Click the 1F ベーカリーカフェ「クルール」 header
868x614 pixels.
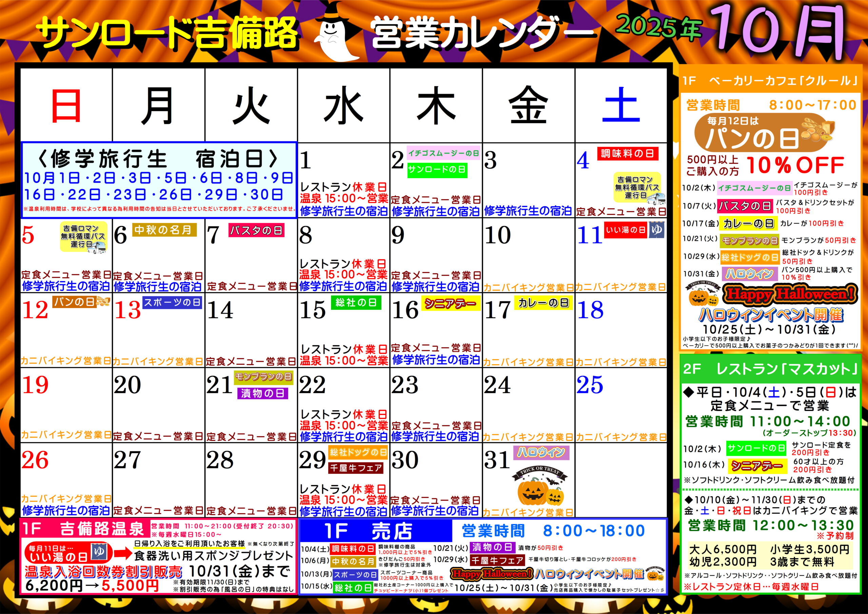point(770,81)
